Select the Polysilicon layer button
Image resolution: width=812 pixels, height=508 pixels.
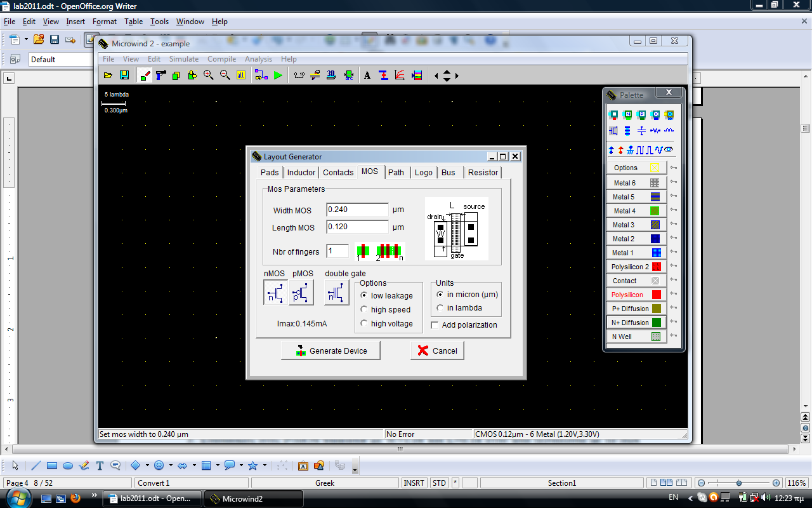637,295
